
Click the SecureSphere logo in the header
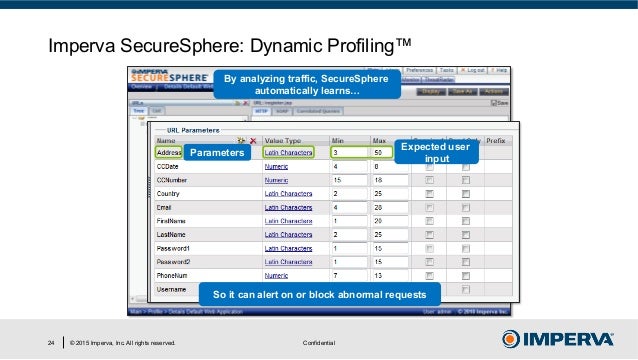(169, 75)
